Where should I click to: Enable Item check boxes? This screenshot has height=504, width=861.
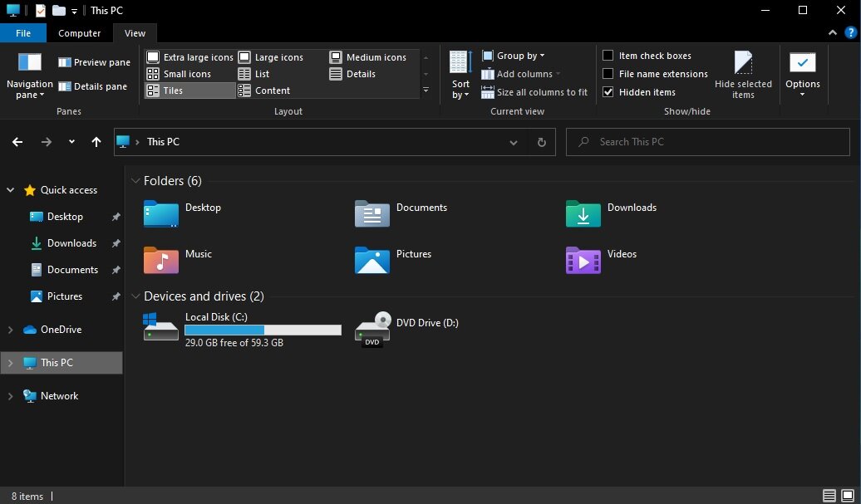coord(608,56)
